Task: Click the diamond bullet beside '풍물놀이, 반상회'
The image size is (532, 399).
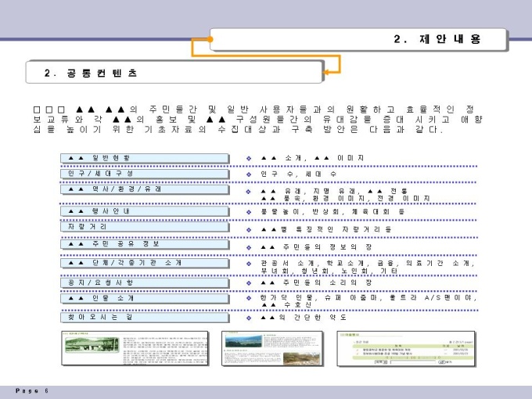Action: [249, 212]
